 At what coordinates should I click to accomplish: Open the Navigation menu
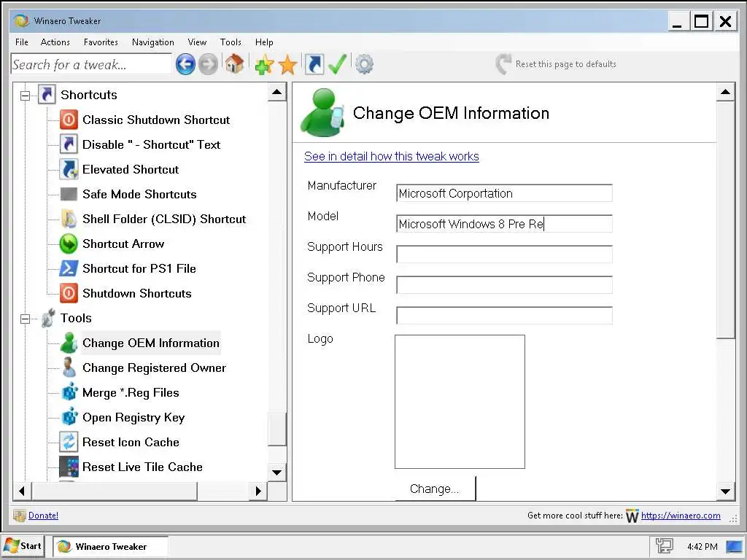click(153, 42)
